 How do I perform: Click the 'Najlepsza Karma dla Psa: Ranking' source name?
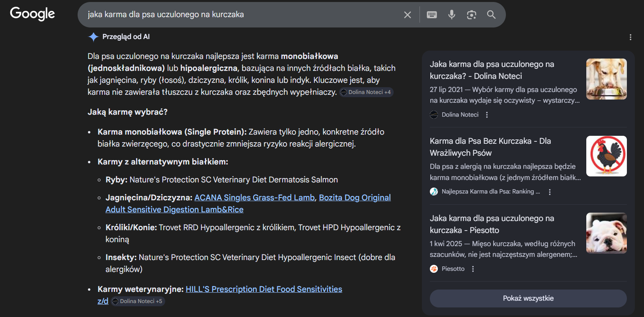pyautogui.click(x=491, y=192)
